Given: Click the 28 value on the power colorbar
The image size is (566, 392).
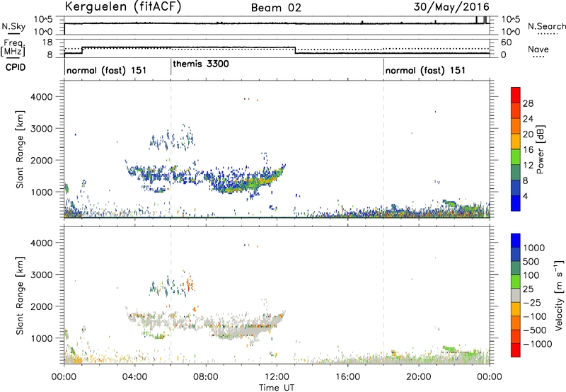Looking at the screenshot, I should 528,103.
